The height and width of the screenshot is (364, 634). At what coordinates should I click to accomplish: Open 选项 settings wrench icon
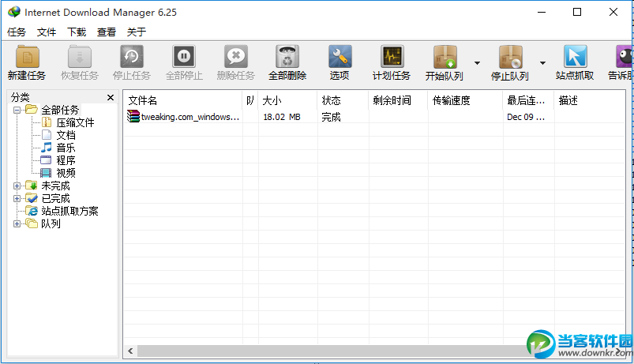[x=340, y=57]
